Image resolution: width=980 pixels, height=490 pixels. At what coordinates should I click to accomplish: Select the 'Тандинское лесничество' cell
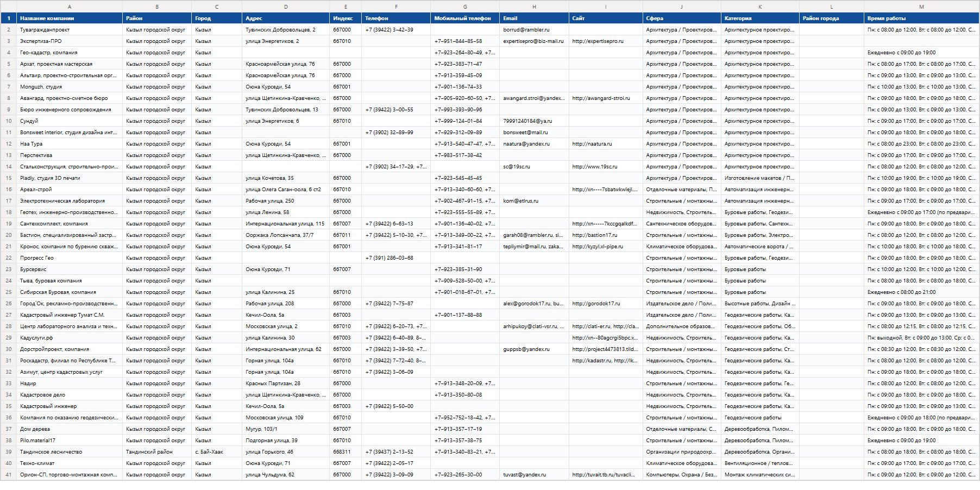point(70,452)
